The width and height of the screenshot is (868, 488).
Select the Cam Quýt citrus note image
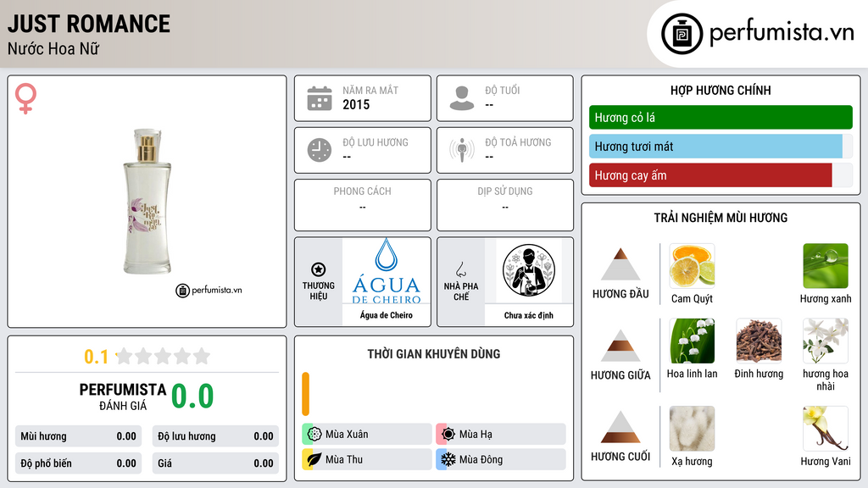[692, 266]
